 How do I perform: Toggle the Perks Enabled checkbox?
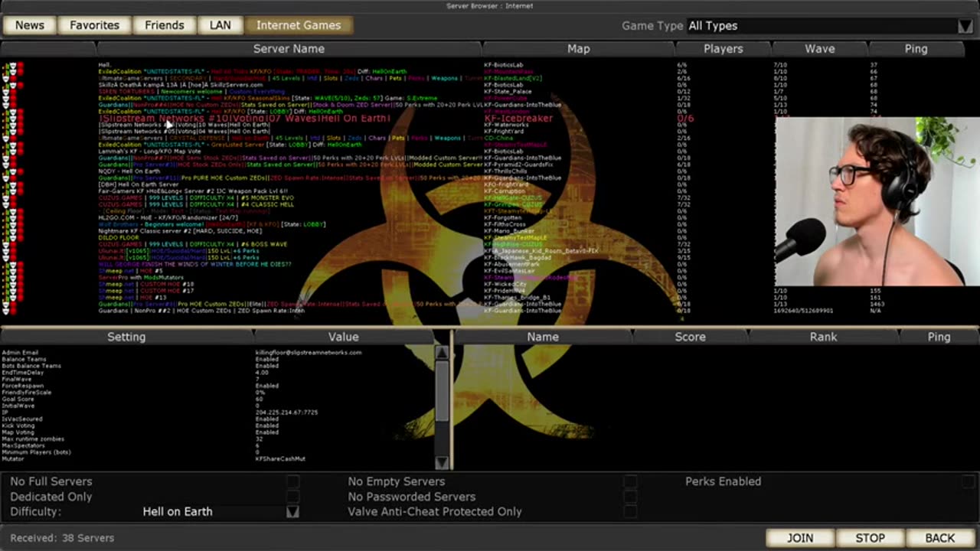(968, 481)
